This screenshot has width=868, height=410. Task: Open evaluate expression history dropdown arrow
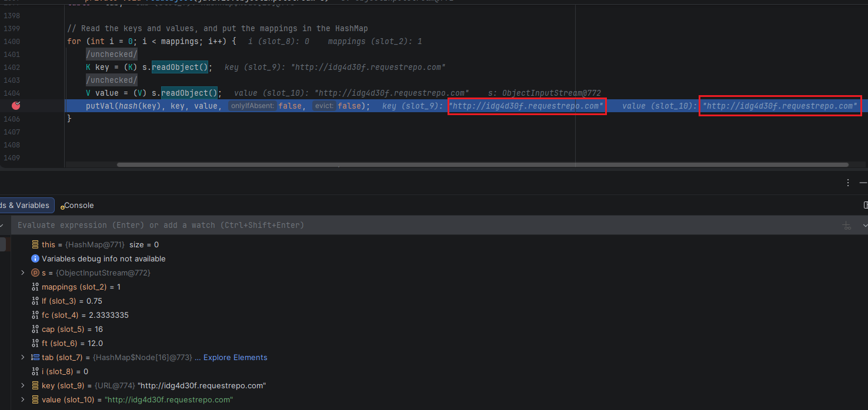(x=864, y=226)
